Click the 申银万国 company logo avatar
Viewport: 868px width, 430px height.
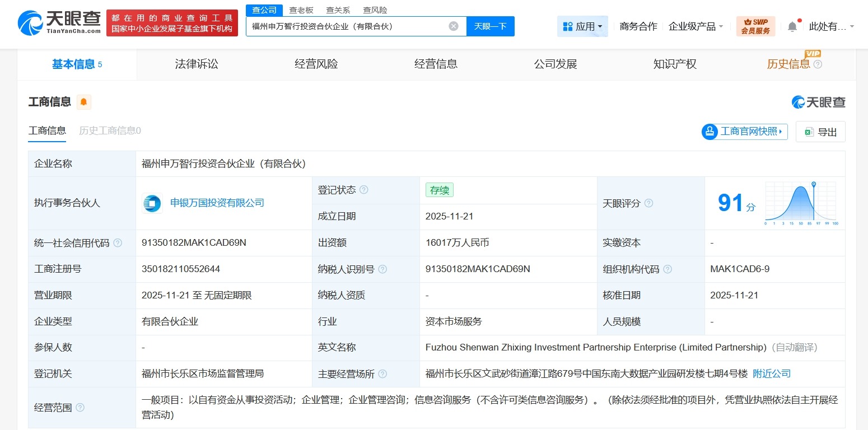pyautogui.click(x=152, y=203)
